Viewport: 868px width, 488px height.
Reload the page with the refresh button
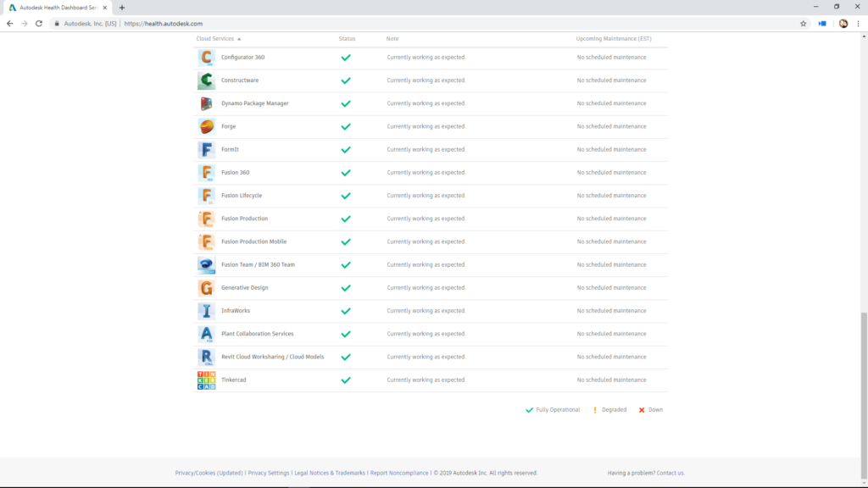[x=39, y=24]
